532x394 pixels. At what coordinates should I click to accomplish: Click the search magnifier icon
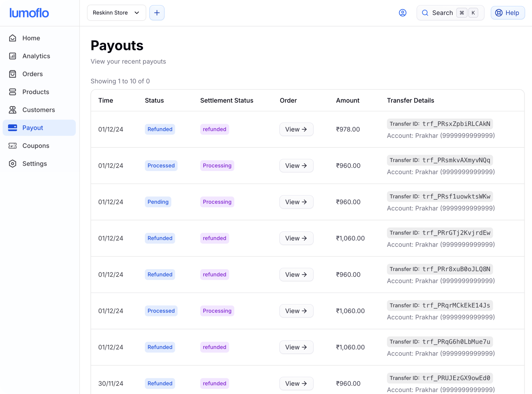425,13
